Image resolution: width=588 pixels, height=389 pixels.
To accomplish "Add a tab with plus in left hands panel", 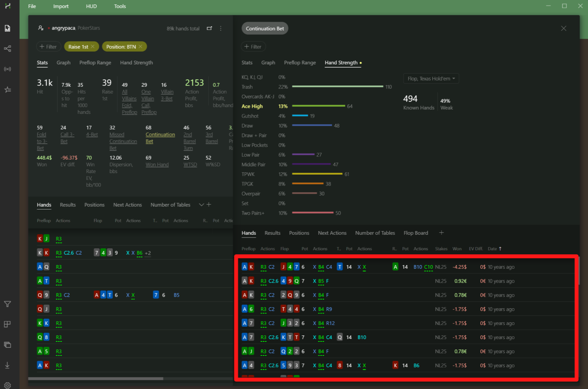I will (209, 204).
